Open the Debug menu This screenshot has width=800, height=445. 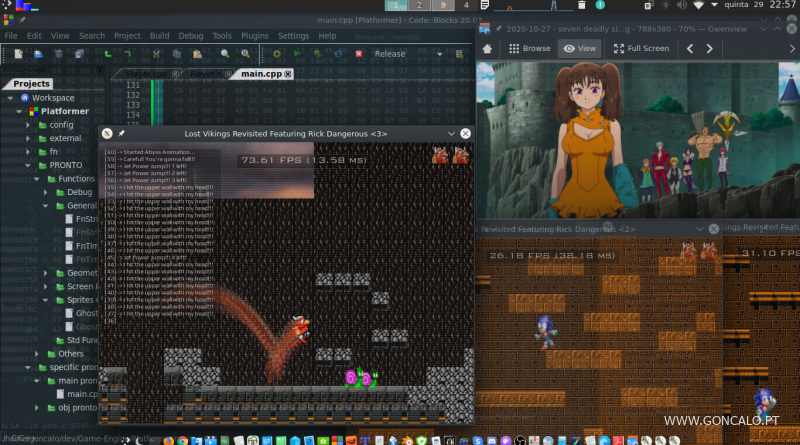[x=191, y=36]
